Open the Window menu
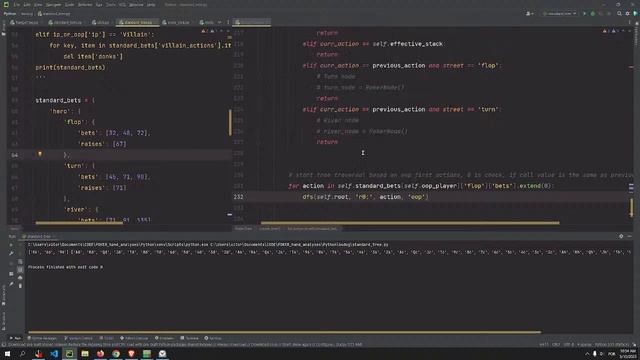 136,4
